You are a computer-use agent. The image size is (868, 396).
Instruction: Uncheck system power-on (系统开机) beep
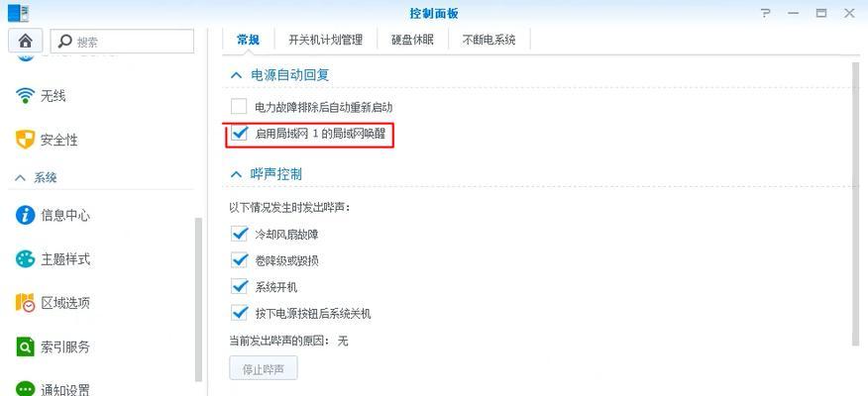click(239, 287)
